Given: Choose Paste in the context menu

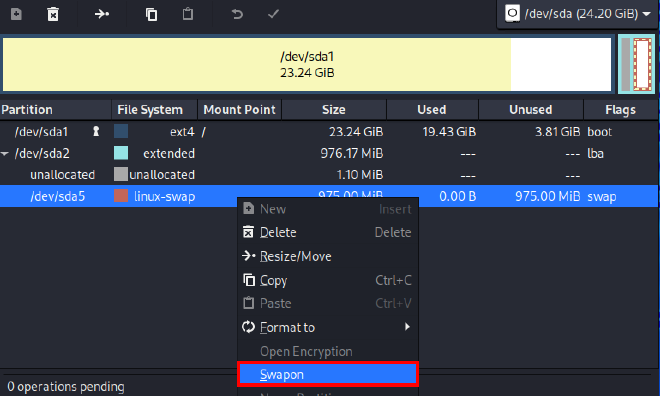Looking at the screenshot, I should pyautogui.click(x=328, y=303).
